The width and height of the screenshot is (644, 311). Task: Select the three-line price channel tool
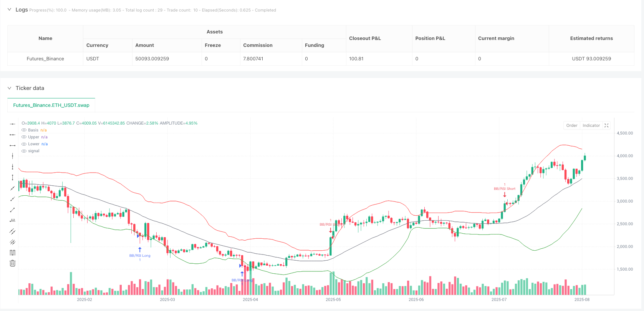pos(13,242)
